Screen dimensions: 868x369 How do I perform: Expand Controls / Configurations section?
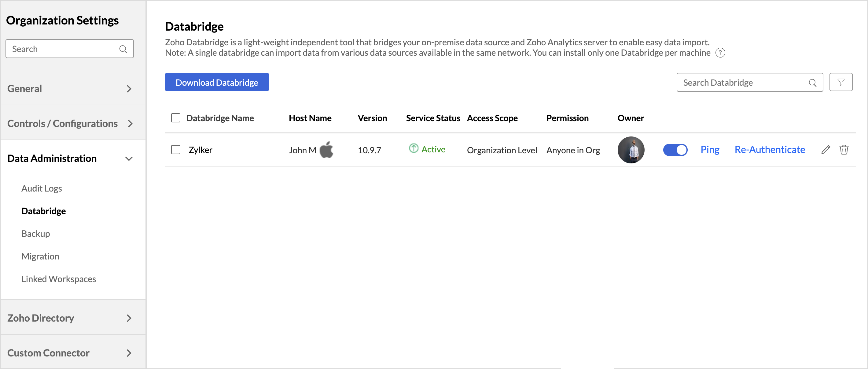pos(130,124)
